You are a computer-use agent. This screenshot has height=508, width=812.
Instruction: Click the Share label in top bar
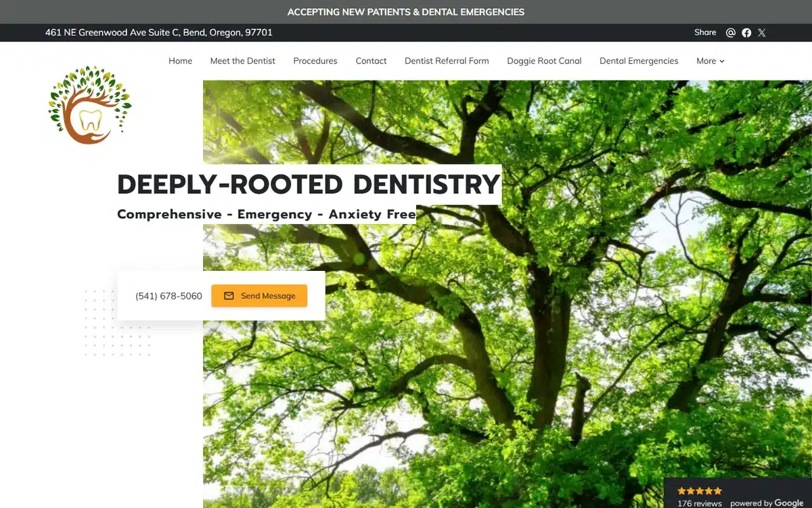[x=705, y=33]
